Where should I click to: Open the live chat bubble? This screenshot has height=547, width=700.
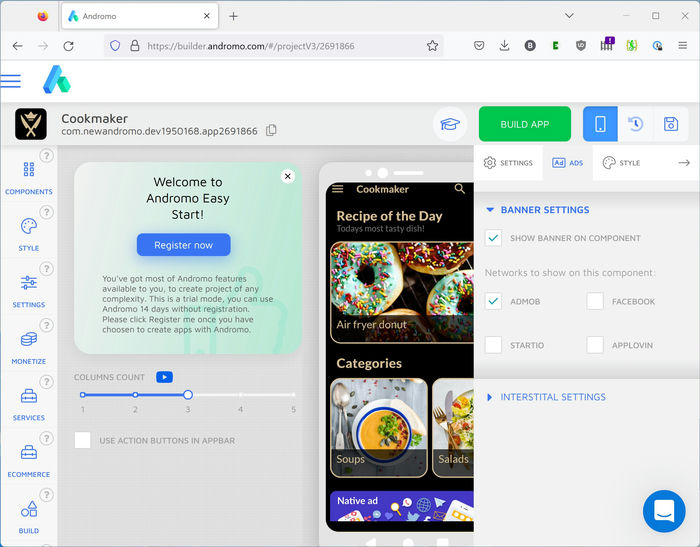tap(664, 511)
